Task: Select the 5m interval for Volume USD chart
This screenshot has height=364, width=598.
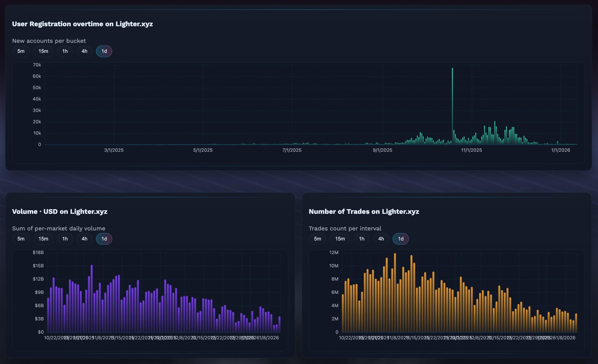Action: click(x=21, y=239)
